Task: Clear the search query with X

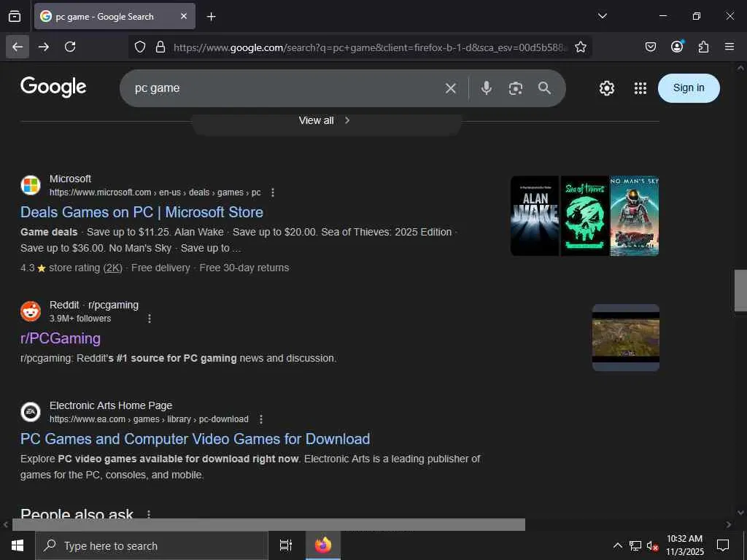Action: coord(450,88)
